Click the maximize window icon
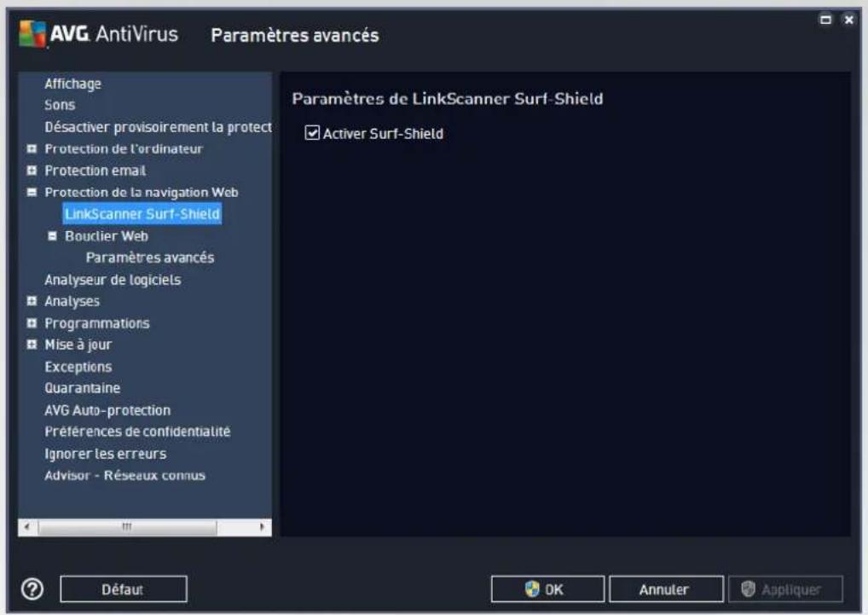This screenshot has height=615, width=868. [x=825, y=20]
